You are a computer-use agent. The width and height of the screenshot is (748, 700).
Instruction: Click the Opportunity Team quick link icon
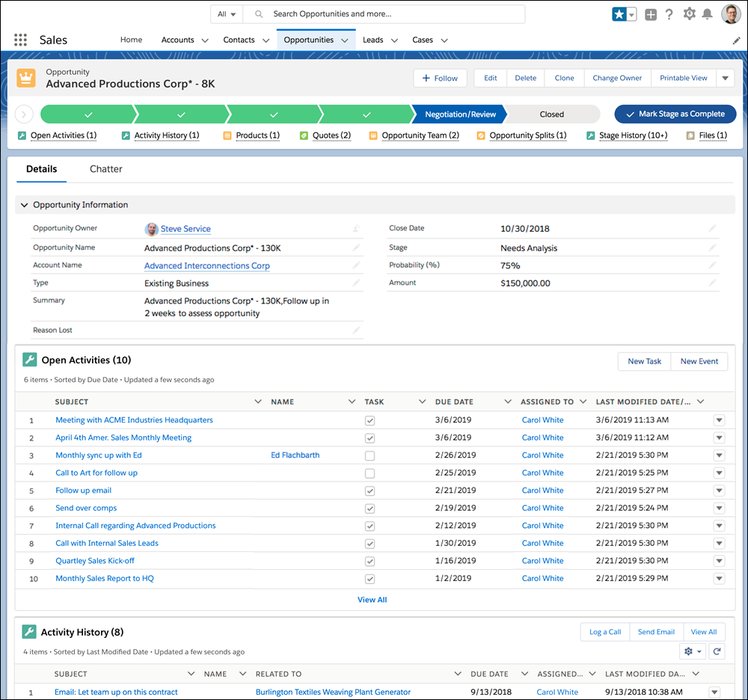373,135
